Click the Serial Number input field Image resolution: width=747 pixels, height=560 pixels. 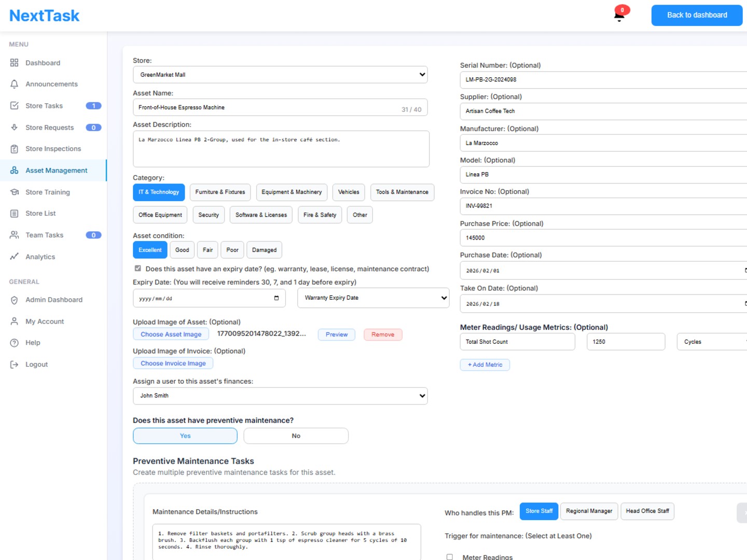[x=603, y=80]
